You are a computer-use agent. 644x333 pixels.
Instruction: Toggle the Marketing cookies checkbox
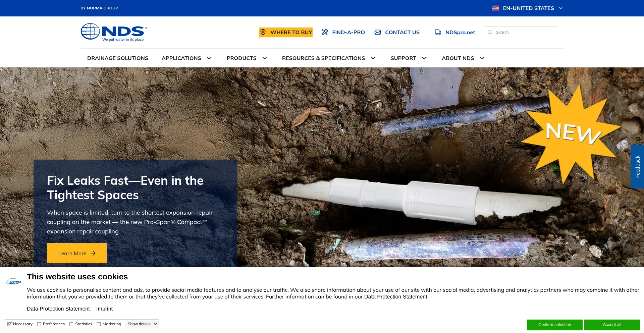tap(99, 324)
